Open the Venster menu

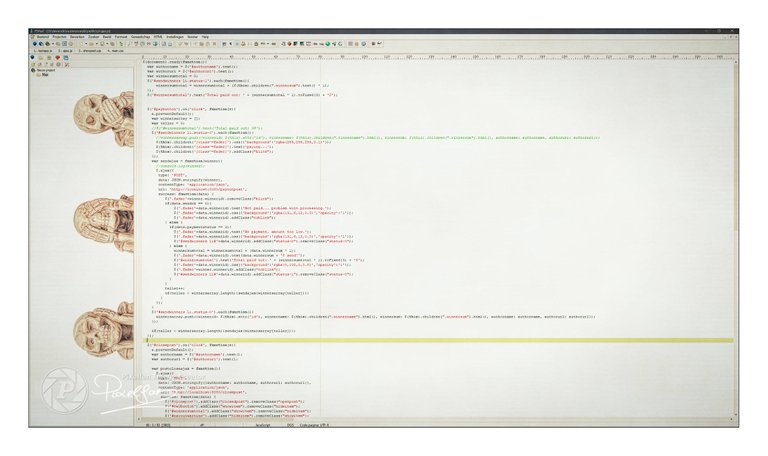(x=192, y=37)
